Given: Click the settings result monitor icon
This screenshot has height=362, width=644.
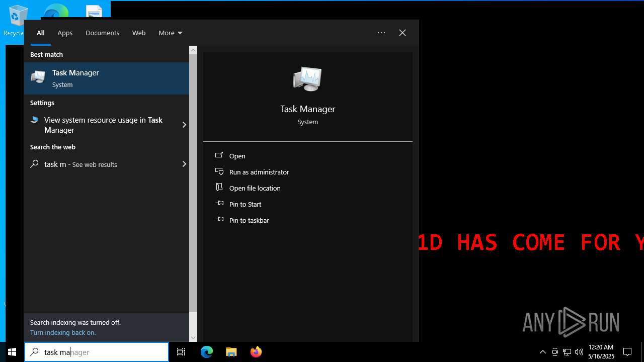Looking at the screenshot, I should [x=35, y=120].
